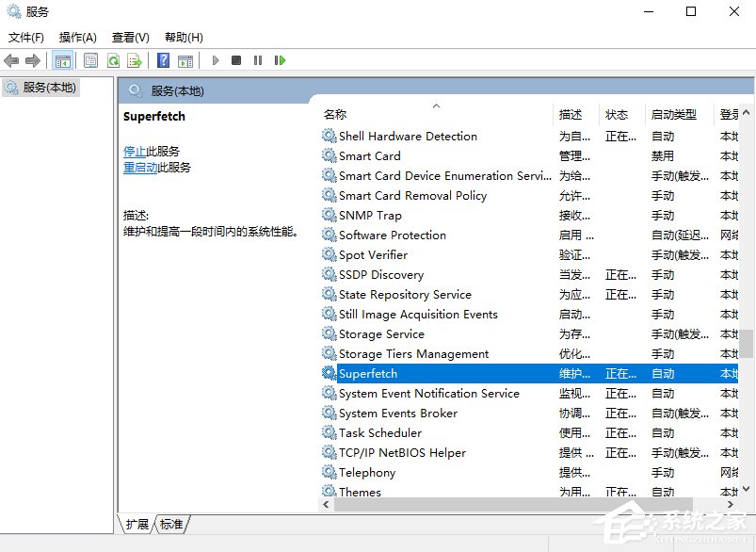Click the Refresh icon on the toolbar
The width and height of the screenshot is (756, 552).
click(113, 60)
